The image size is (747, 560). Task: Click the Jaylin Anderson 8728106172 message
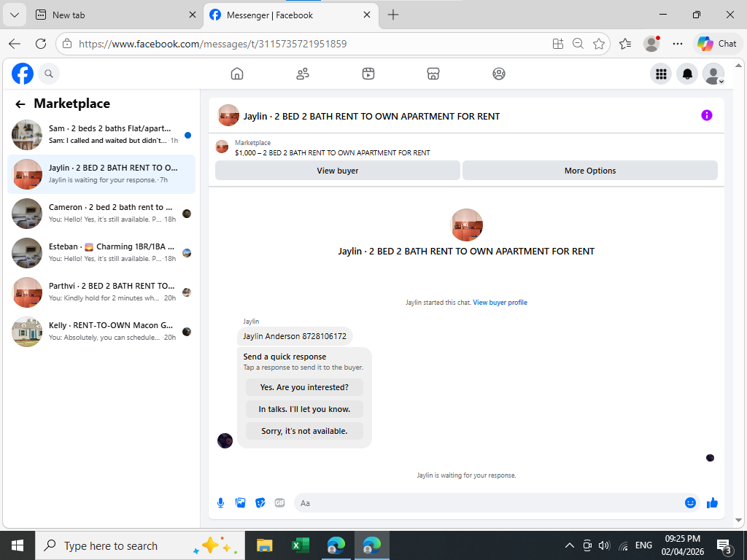click(x=295, y=336)
